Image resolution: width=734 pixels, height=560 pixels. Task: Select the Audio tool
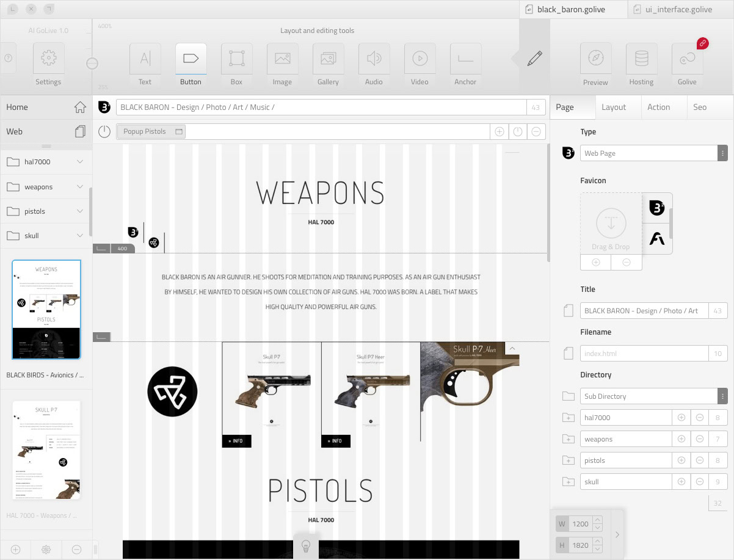pos(374,59)
